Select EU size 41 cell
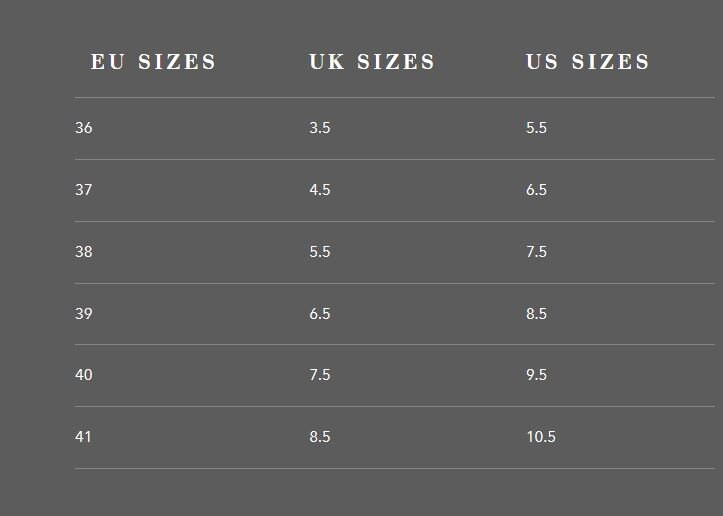 point(83,437)
